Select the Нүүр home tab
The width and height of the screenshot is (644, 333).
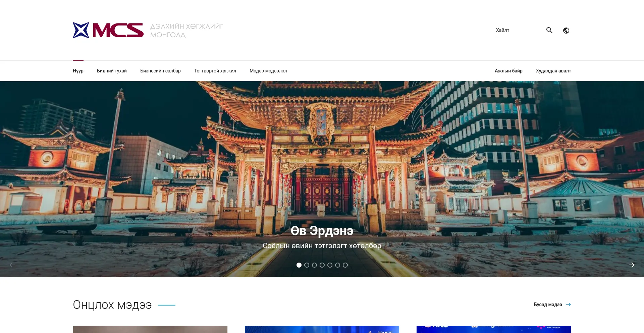point(78,71)
